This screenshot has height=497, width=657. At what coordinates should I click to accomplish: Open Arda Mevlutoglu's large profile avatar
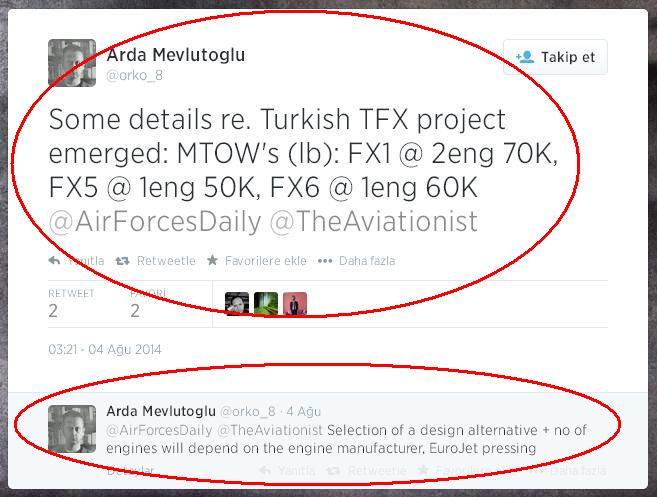(x=72, y=63)
